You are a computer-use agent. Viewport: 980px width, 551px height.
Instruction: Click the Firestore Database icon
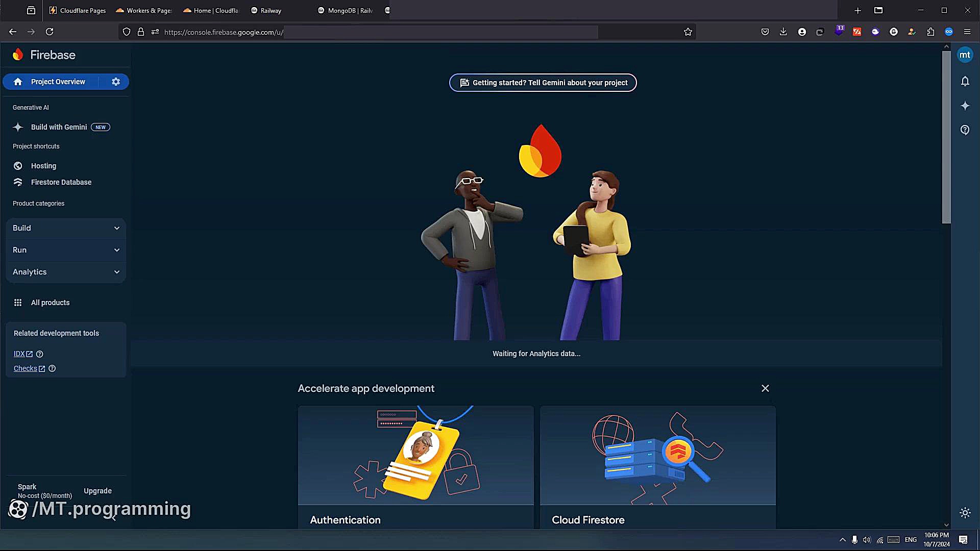pyautogui.click(x=18, y=182)
